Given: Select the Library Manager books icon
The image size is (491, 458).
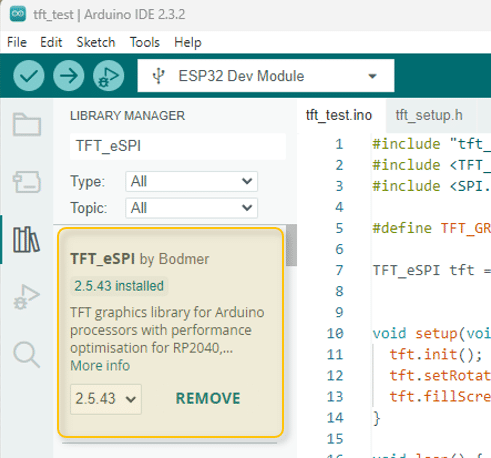Looking at the screenshot, I should click(27, 239).
